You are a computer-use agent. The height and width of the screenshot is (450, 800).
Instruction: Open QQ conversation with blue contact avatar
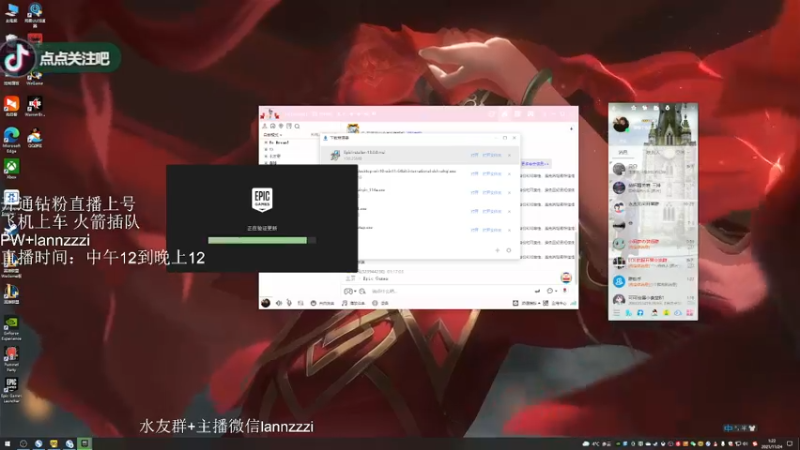coord(653,281)
